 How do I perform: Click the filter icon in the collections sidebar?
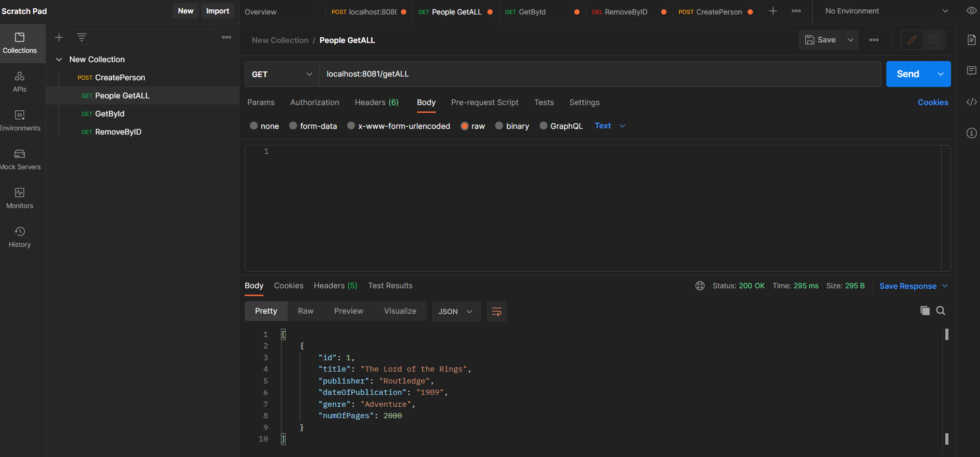(82, 37)
